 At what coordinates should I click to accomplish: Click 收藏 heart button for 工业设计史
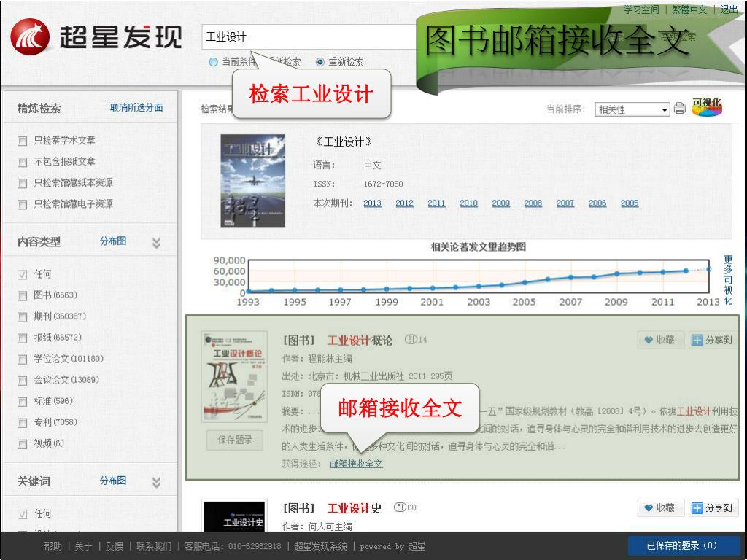(x=661, y=507)
